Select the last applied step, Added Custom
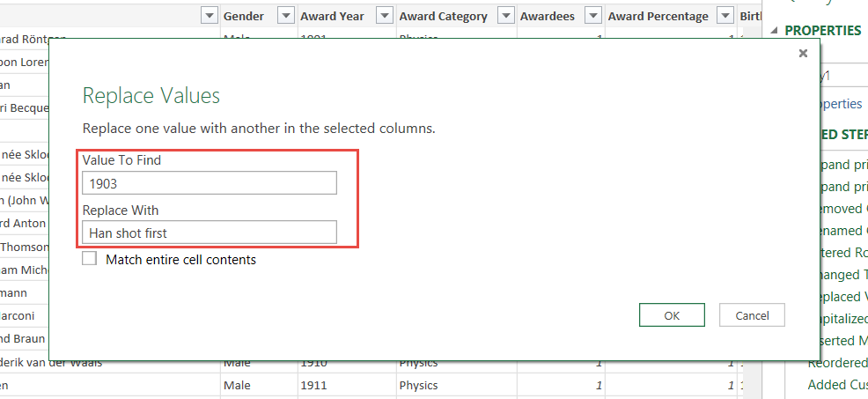This screenshot has width=868, height=399. pyautogui.click(x=836, y=385)
